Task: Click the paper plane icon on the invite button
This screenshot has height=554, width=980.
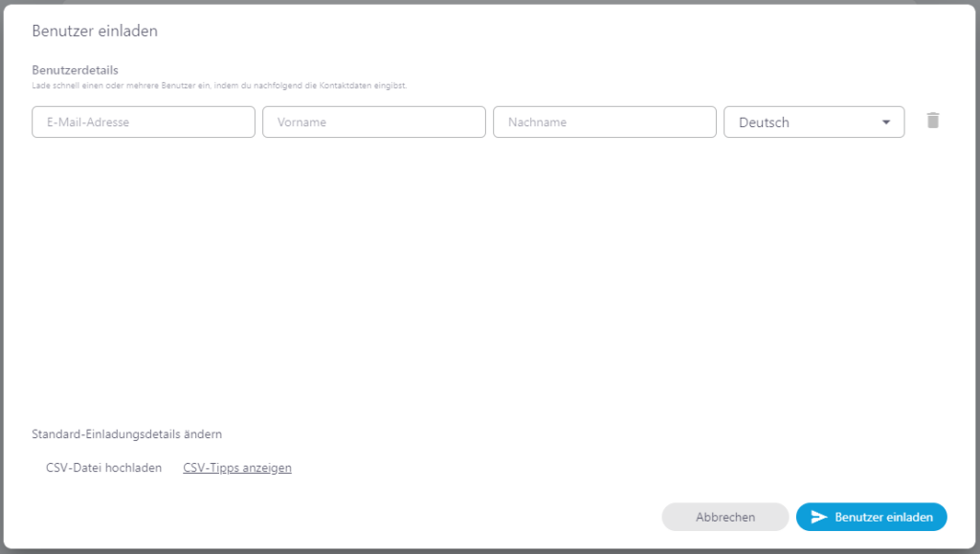Action: 821,517
